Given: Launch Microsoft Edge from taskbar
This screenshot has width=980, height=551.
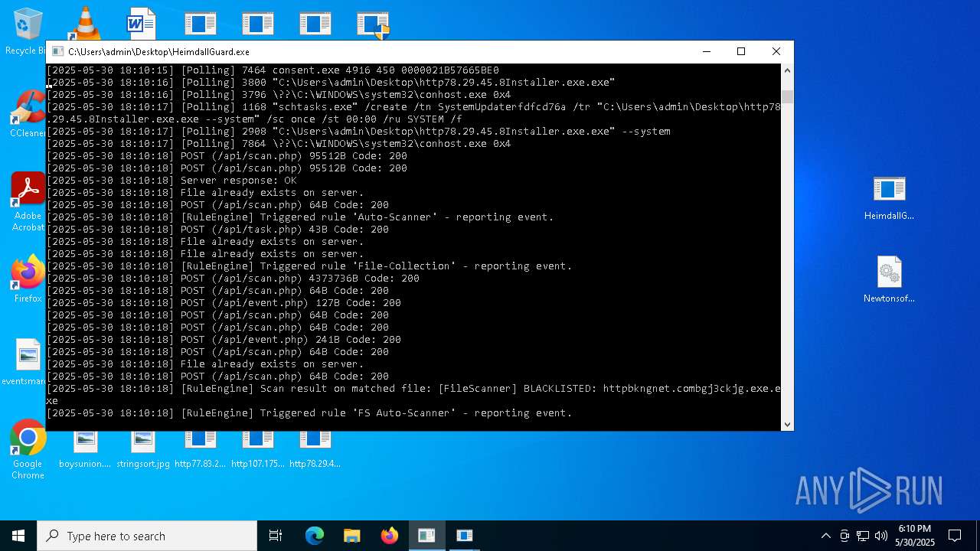Looking at the screenshot, I should (x=315, y=536).
